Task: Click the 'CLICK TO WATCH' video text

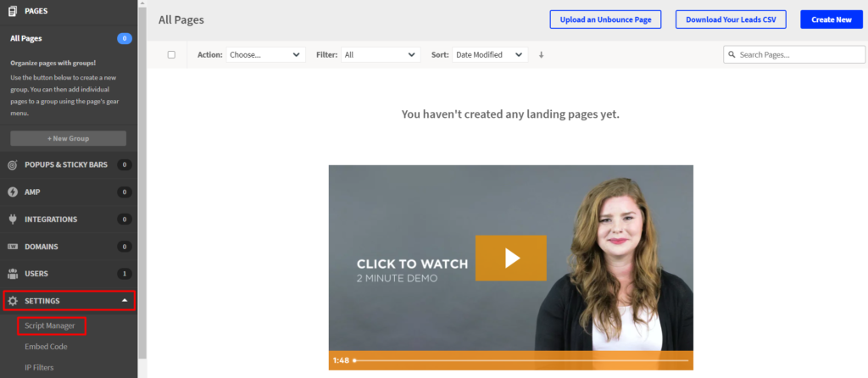Action: click(x=412, y=264)
